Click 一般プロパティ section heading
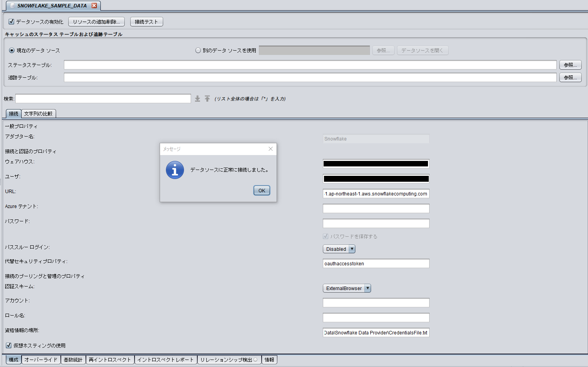 click(x=21, y=126)
